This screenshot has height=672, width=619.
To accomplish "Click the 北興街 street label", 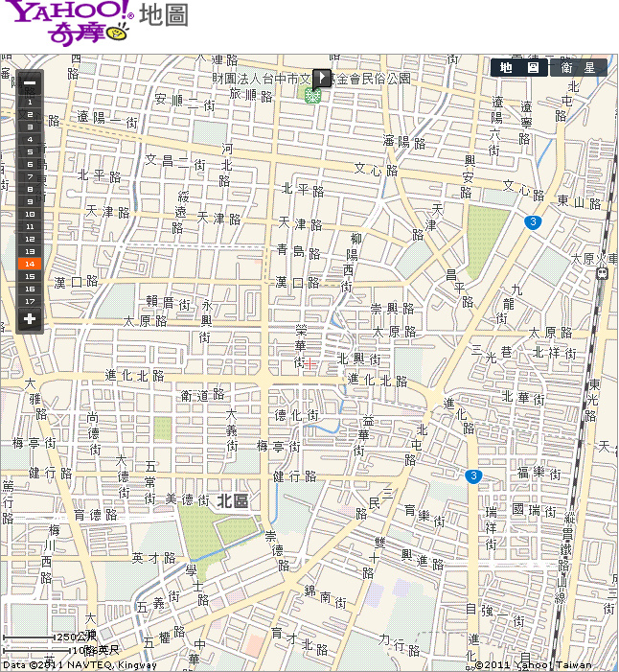I will tap(358, 358).
